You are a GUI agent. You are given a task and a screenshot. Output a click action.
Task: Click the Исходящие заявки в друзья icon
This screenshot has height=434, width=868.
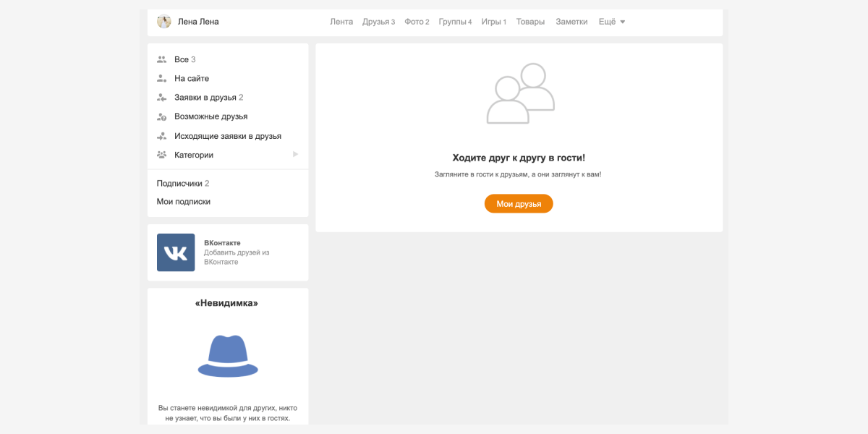(x=161, y=136)
